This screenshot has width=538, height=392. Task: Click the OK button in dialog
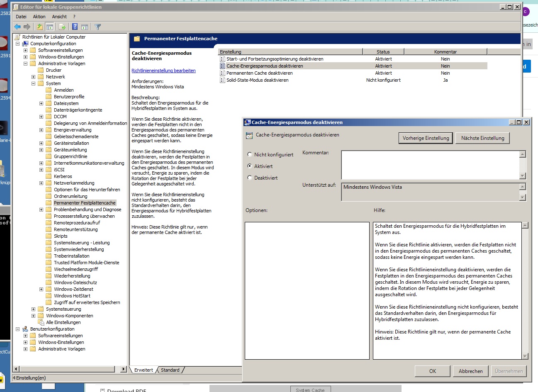coord(433,371)
